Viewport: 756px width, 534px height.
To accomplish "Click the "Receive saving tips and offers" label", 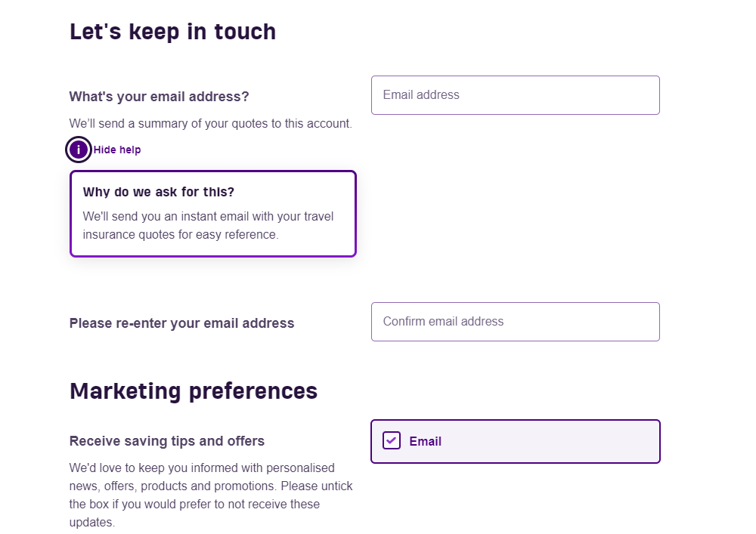I will point(167,440).
